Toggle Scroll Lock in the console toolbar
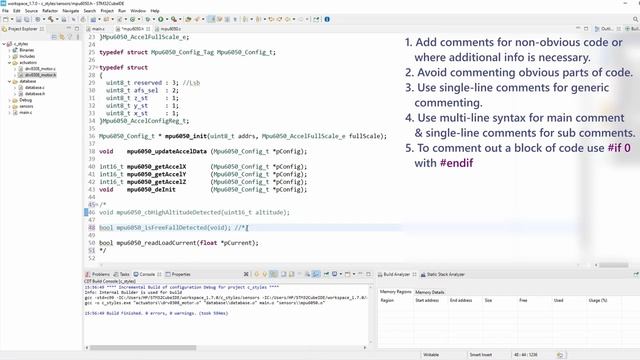Viewport: 640px width, 360px height. point(308,274)
